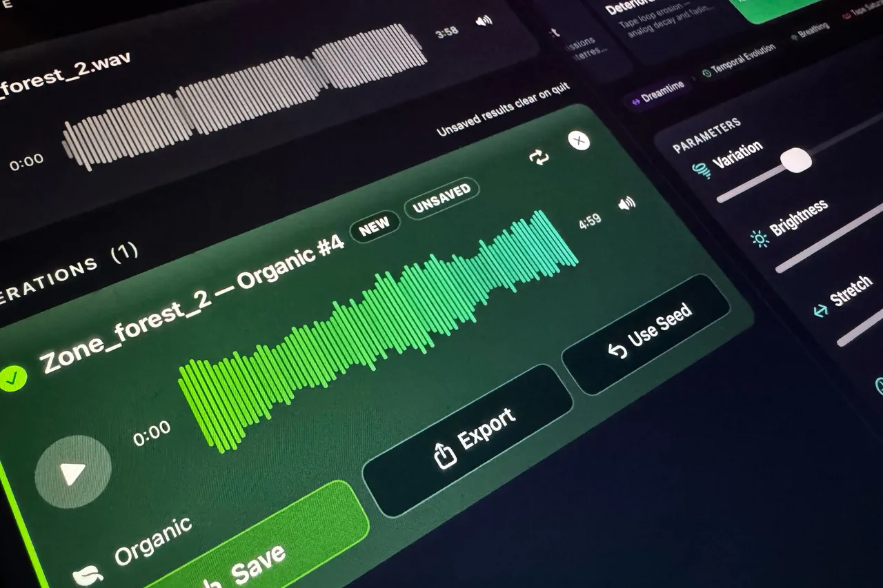Click the Export button

pos(467,440)
